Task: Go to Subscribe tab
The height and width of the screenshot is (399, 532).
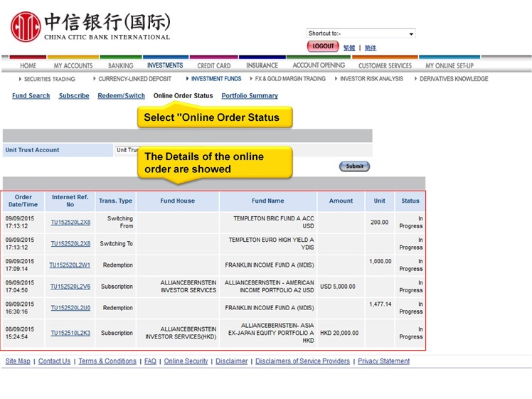Action: pos(74,96)
